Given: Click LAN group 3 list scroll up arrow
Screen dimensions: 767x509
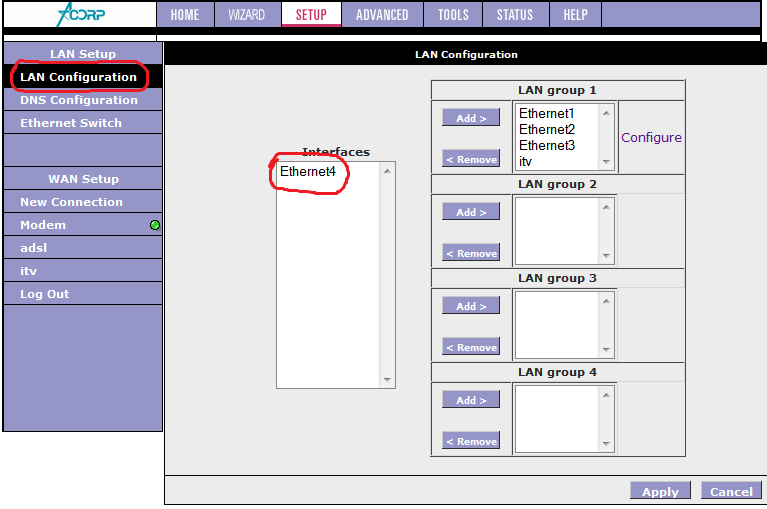Looking at the screenshot, I should (x=606, y=301).
